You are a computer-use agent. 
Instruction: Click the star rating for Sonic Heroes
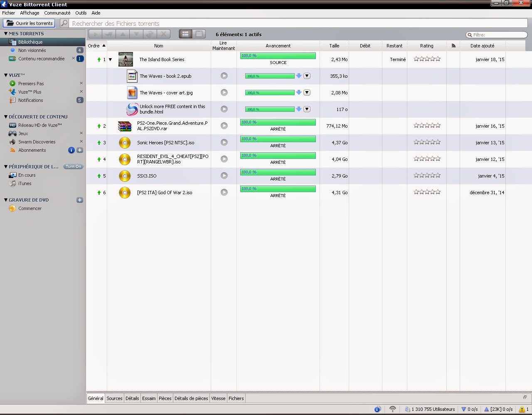point(427,142)
